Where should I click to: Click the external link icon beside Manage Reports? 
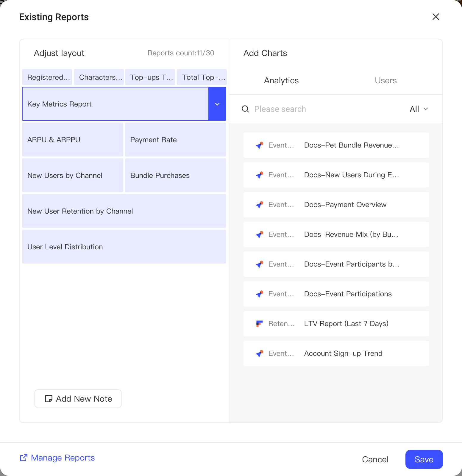pos(24,458)
